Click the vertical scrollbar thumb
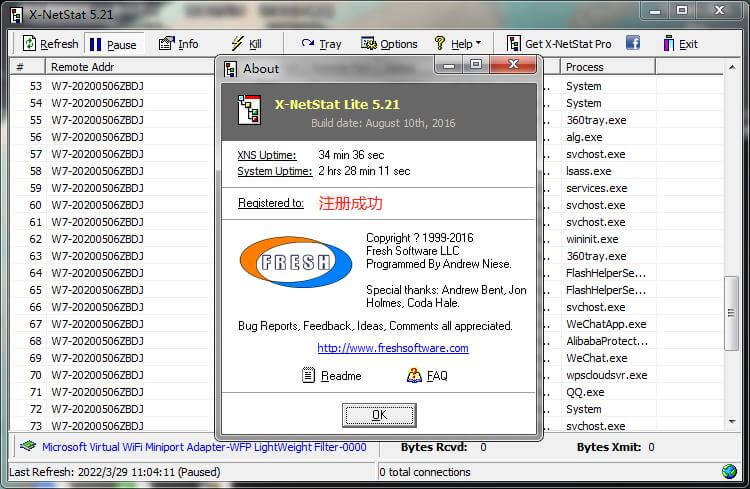The image size is (750, 489). (x=732, y=313)
